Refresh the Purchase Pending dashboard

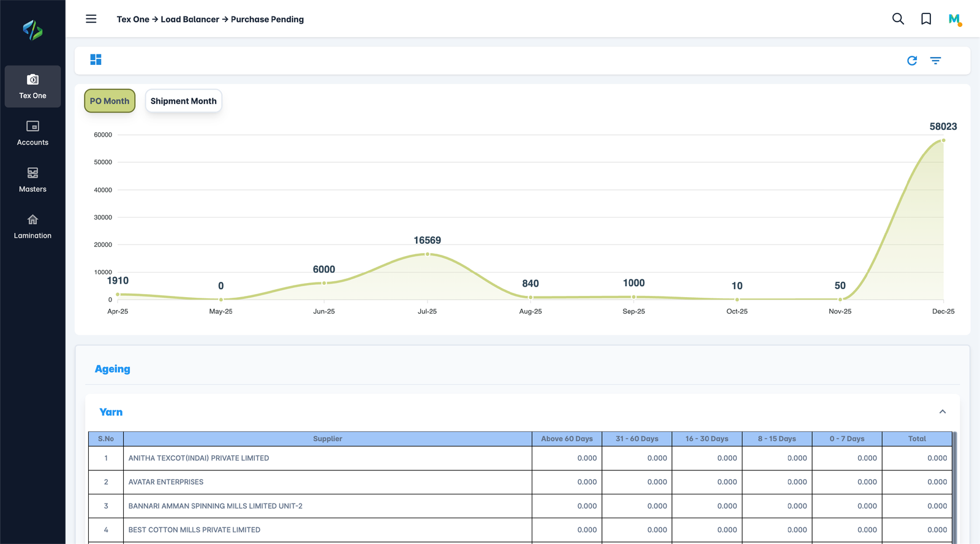(x=912, y=61)
